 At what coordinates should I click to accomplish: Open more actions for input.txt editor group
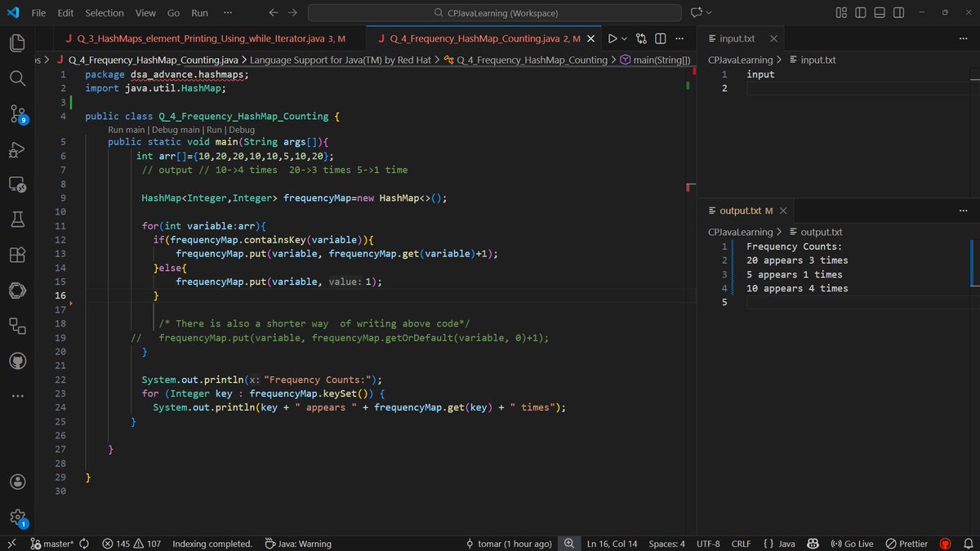coord(963,38)
